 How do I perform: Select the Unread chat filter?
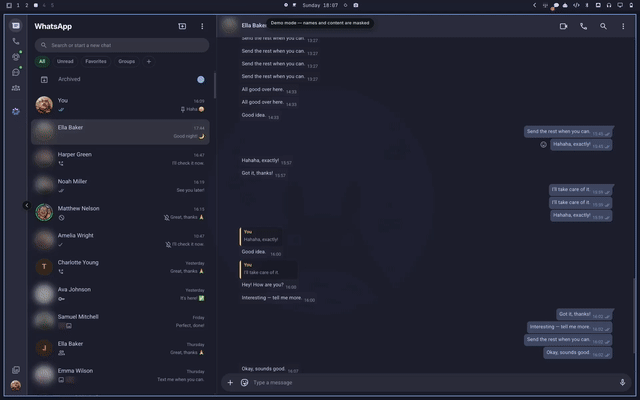click(x=65, y=61)
